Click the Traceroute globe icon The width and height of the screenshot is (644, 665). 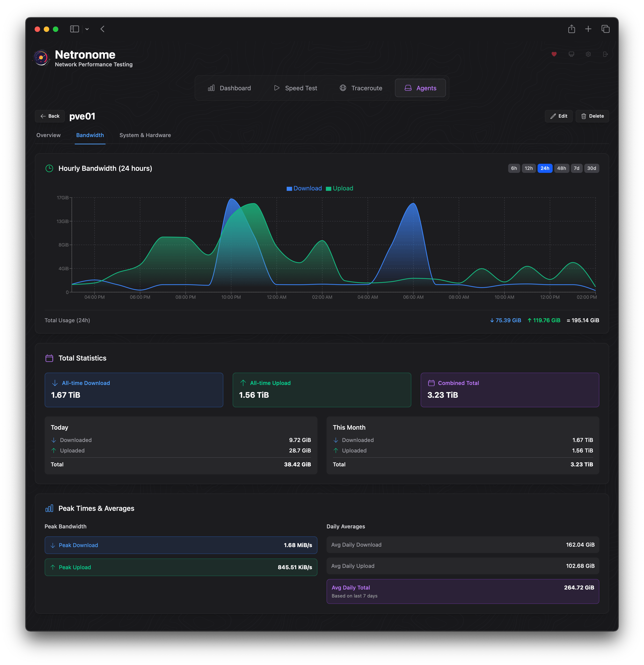pyautogui.click(x=343, y=88)
